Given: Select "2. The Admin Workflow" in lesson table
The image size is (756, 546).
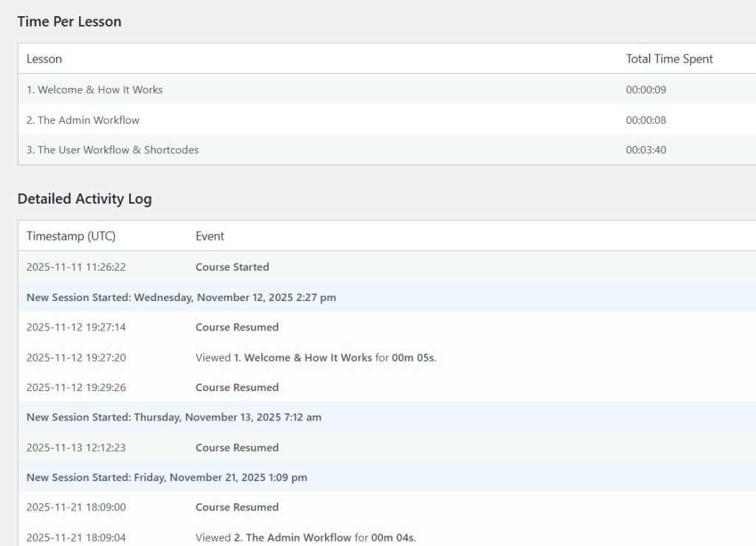Looking at the screenshot, I should [x=83, y=120].
